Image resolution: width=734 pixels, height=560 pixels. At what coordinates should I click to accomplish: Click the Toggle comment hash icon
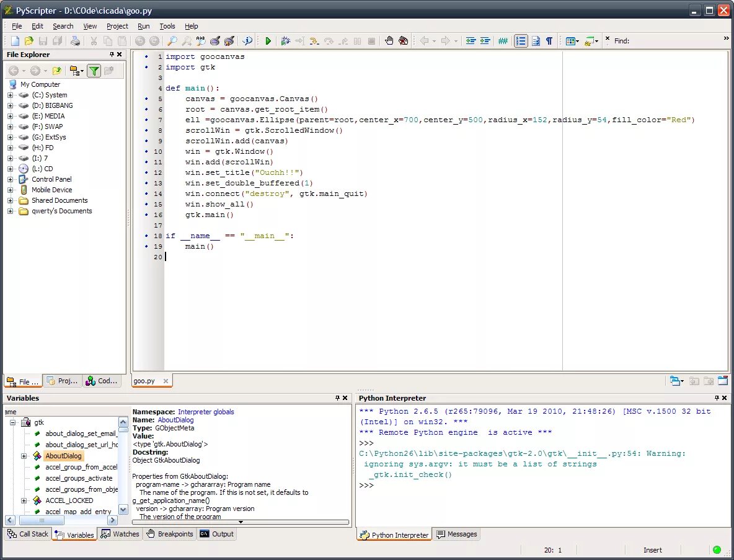[503, 41]
